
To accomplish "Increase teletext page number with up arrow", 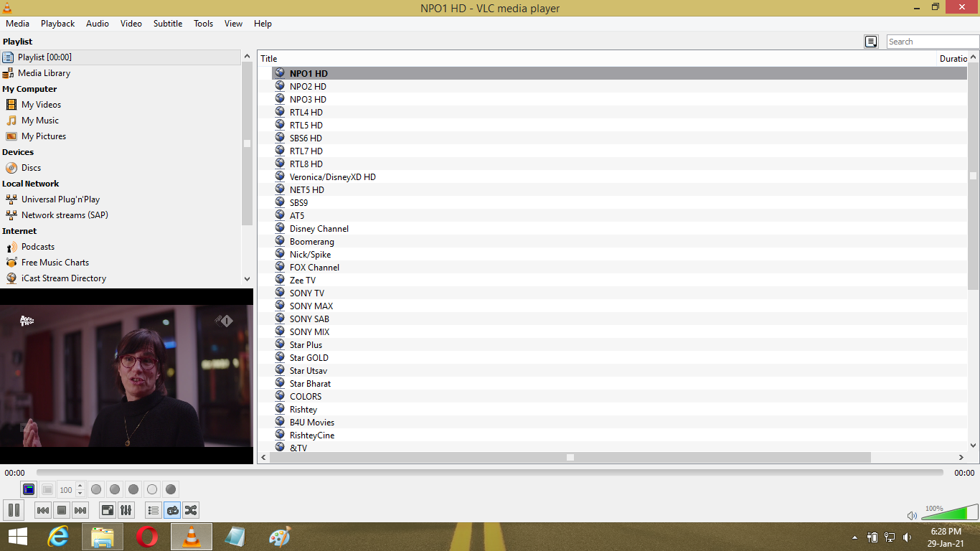I will coord(80,486).
